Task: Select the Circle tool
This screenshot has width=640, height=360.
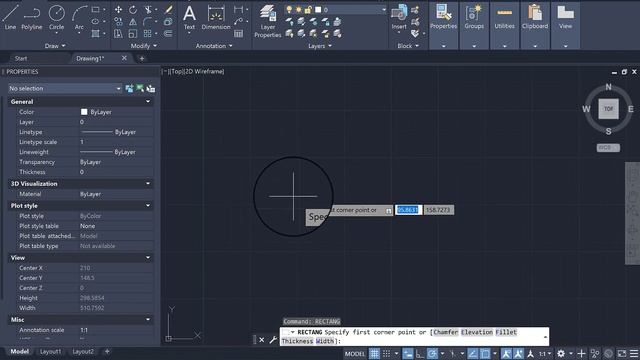Action: (x=56, y=17)
